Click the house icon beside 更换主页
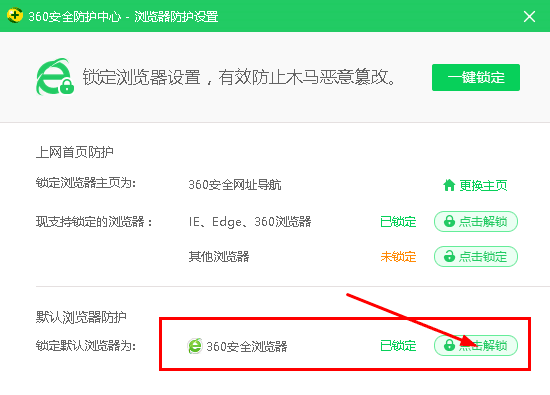 tap(449, 185)
